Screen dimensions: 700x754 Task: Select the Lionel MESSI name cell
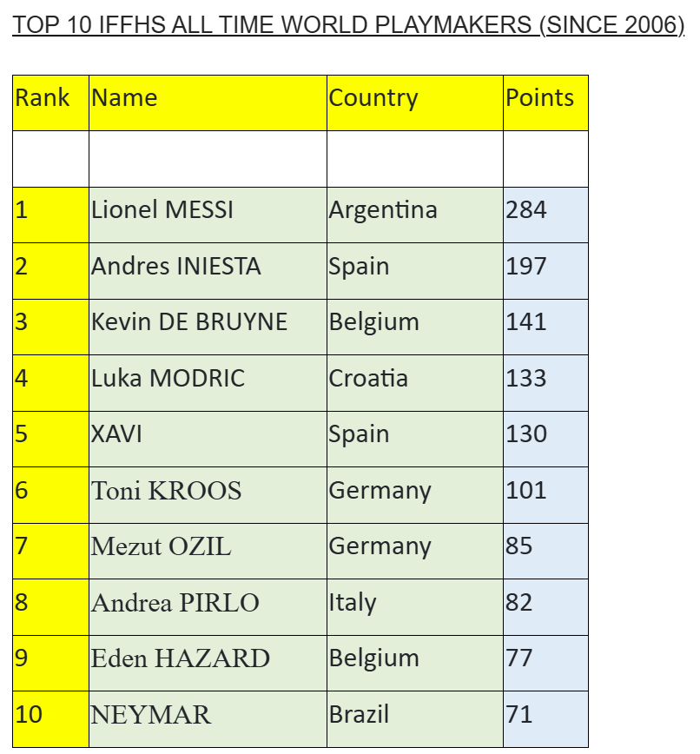(208, 215)
